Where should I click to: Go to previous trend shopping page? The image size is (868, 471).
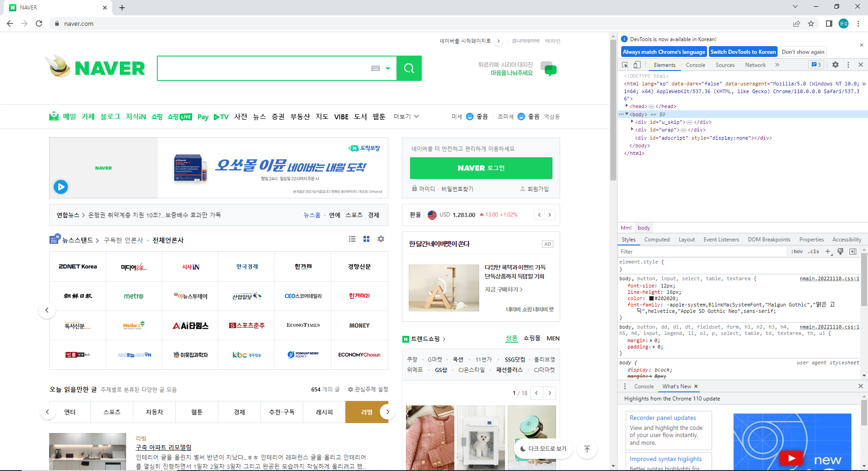537,393
